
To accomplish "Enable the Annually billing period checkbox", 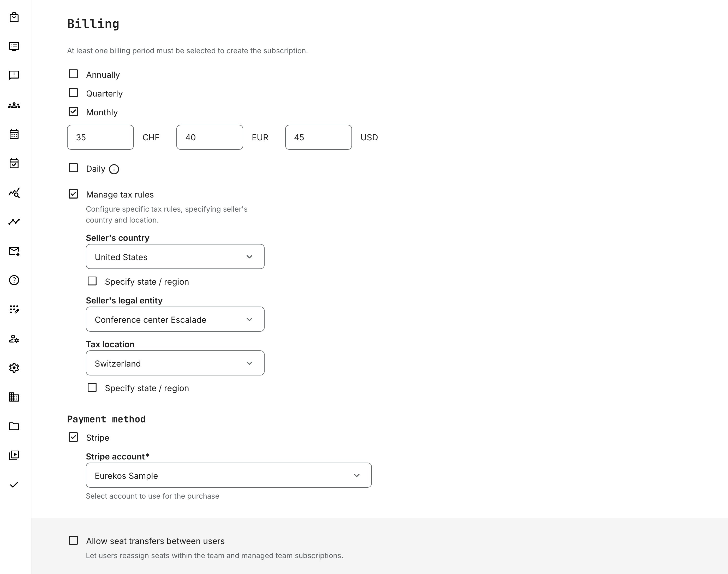I will pyautogui.click(x=73, y=74).
